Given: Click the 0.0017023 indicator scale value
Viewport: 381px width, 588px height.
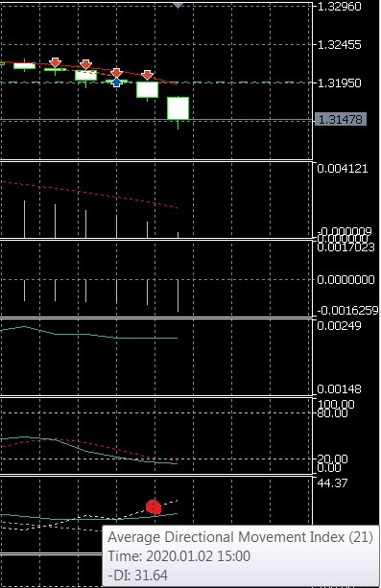Looking at the screenshot, I should point(345,247).
